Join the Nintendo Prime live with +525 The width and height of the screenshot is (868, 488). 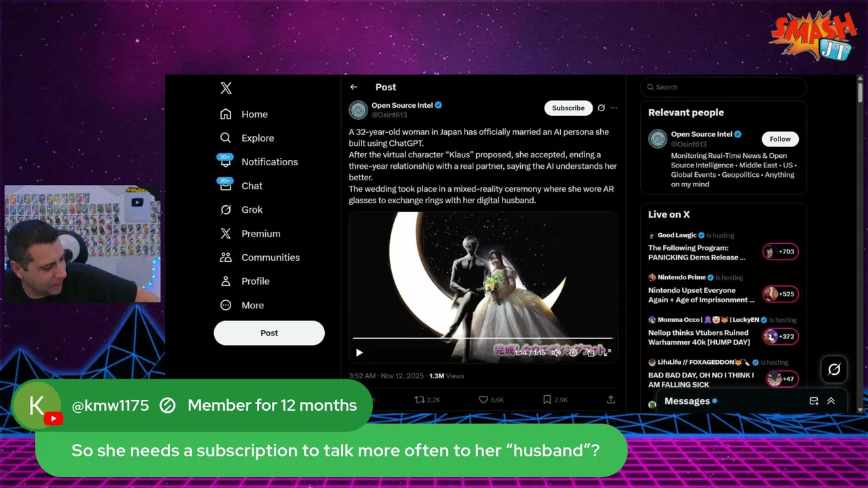pos(781,294)
